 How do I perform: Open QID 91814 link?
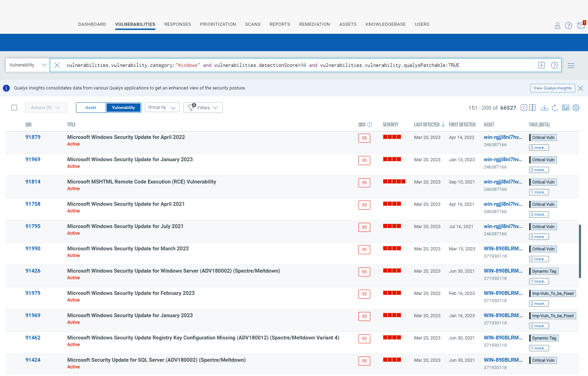(x=33, y=182)
